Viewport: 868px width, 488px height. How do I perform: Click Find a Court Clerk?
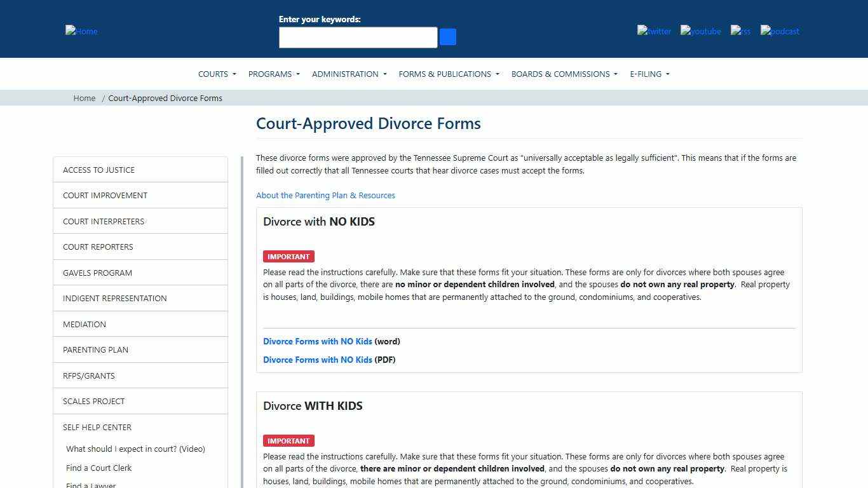(x=98, y=468)
